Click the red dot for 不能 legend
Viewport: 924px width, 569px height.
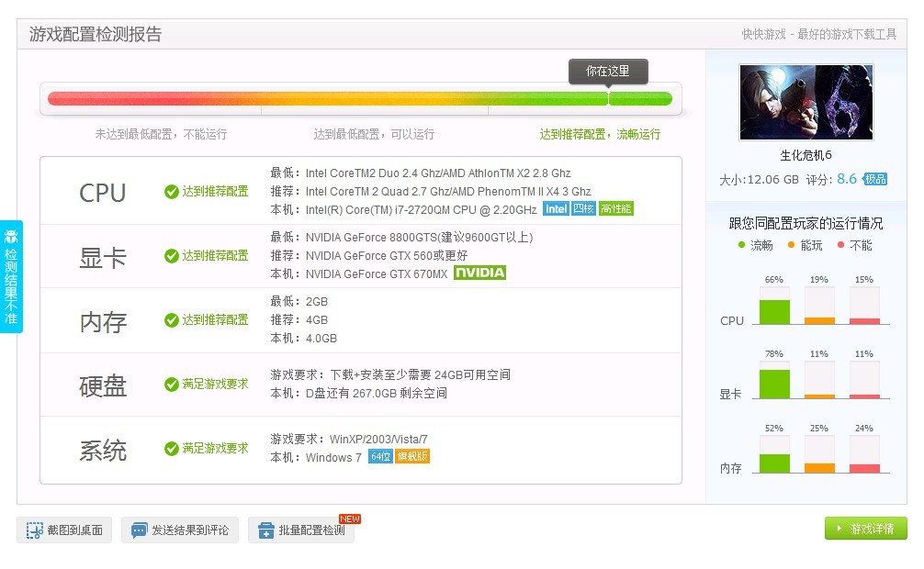(x=841, y=245)
